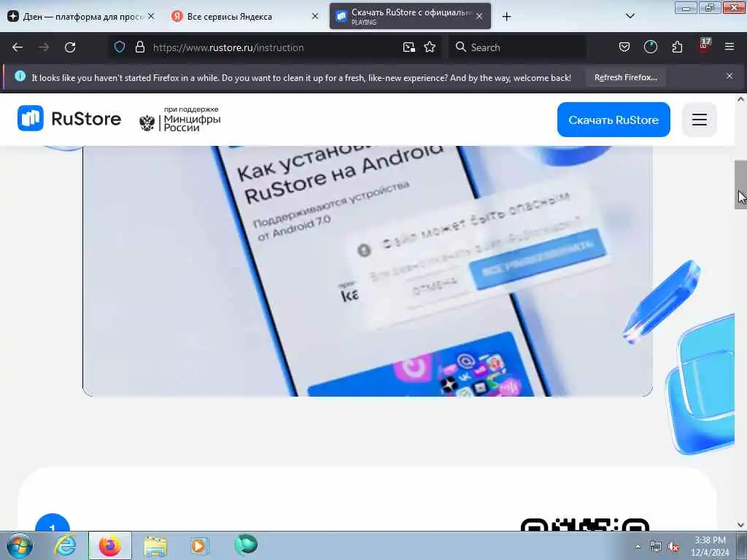The image size is (747, 560).
Task: Open the Windows Start menu
Action: click(19, 545)
